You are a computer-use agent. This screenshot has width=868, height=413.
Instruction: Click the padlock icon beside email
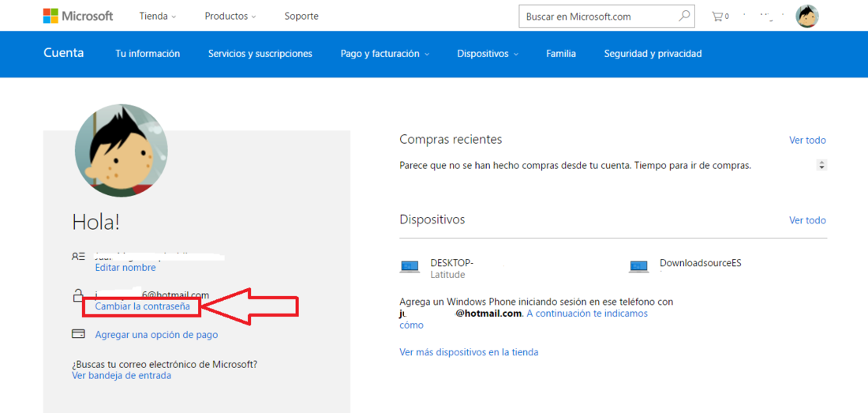point(78,295)
